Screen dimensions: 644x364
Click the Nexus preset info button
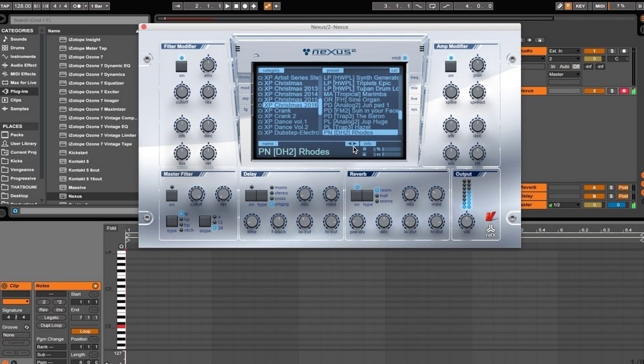(367, 144)
